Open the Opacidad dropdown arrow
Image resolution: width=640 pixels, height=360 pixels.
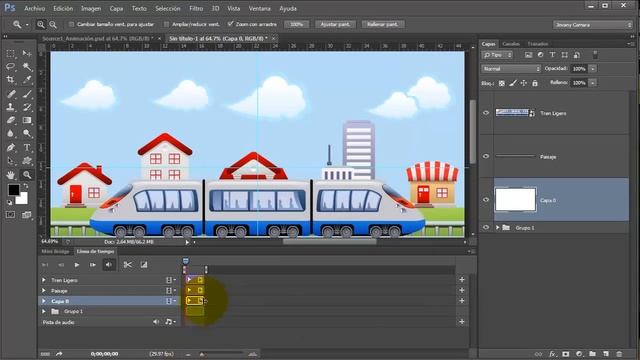[593, 69]
